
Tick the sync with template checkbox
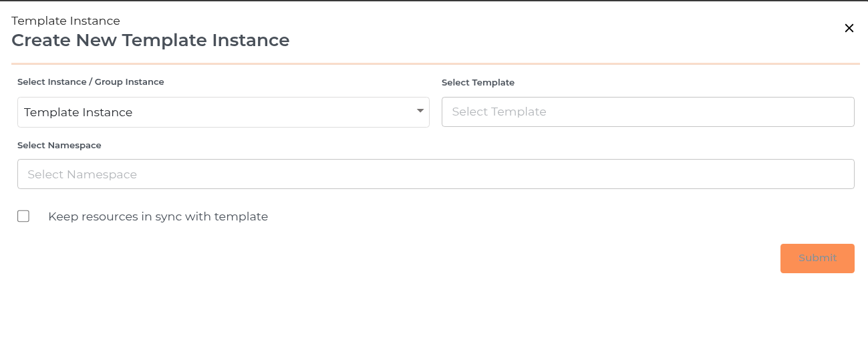pyautogui.click(x=23, y=216)
